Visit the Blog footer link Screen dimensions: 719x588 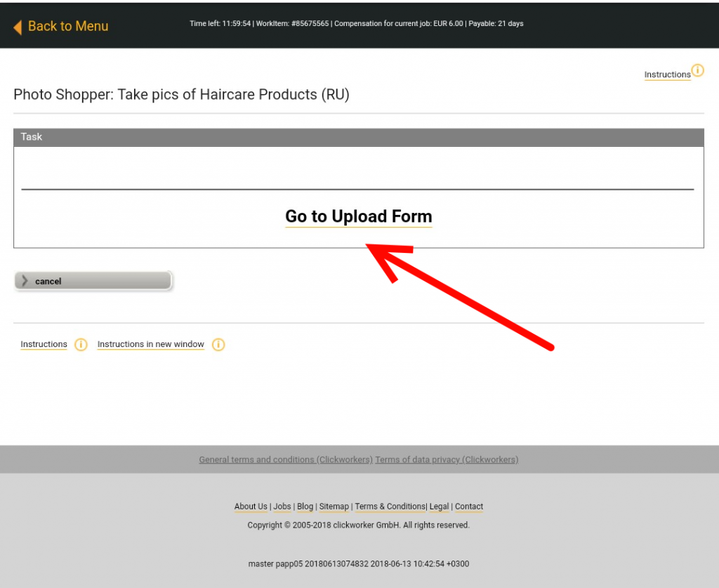tap(305, 507)
